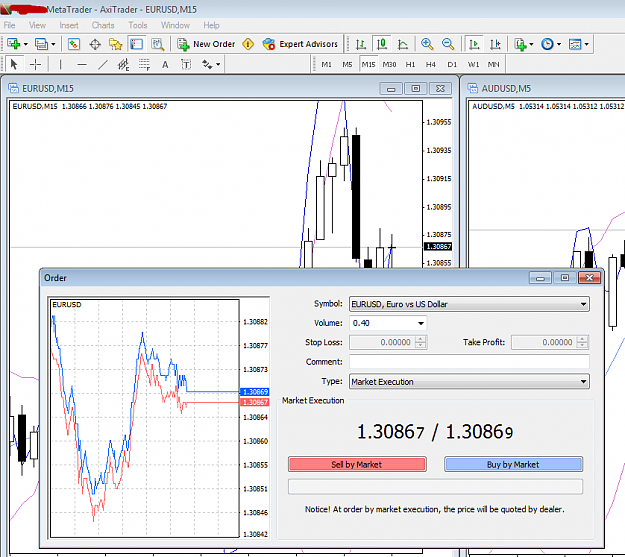This screenshot has height=557, width=625.
Task: Switch timeframe to MN
Action: [x=493, y=64]
